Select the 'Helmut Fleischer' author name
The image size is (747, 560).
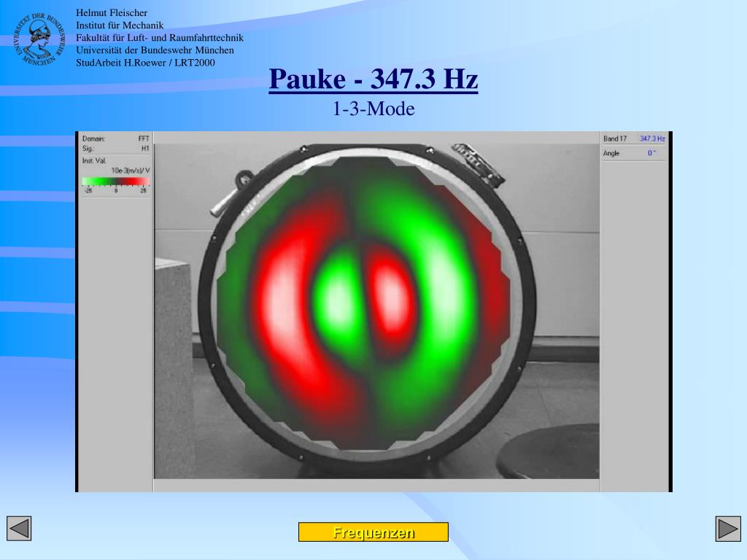click(112, 13)
